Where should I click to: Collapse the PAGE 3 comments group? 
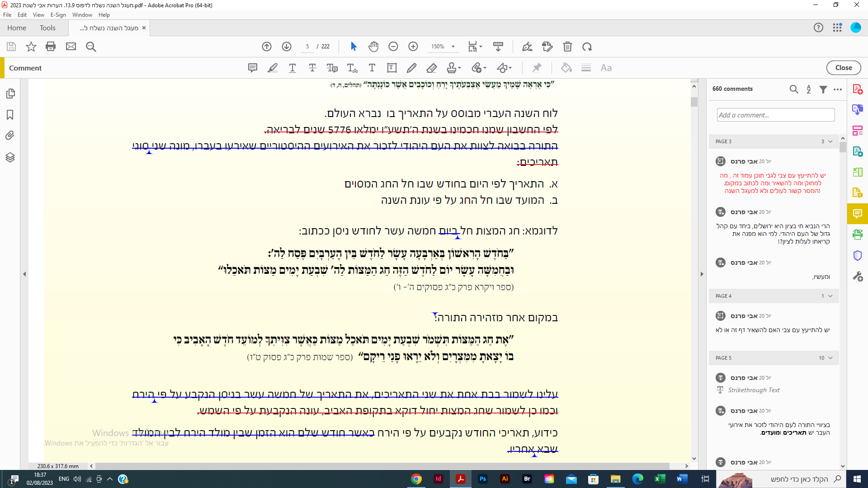(x=830, y=141)
